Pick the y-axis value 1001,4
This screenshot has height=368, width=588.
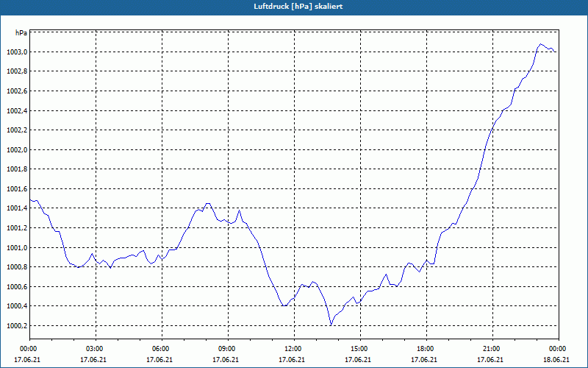[x=17, y=208]
